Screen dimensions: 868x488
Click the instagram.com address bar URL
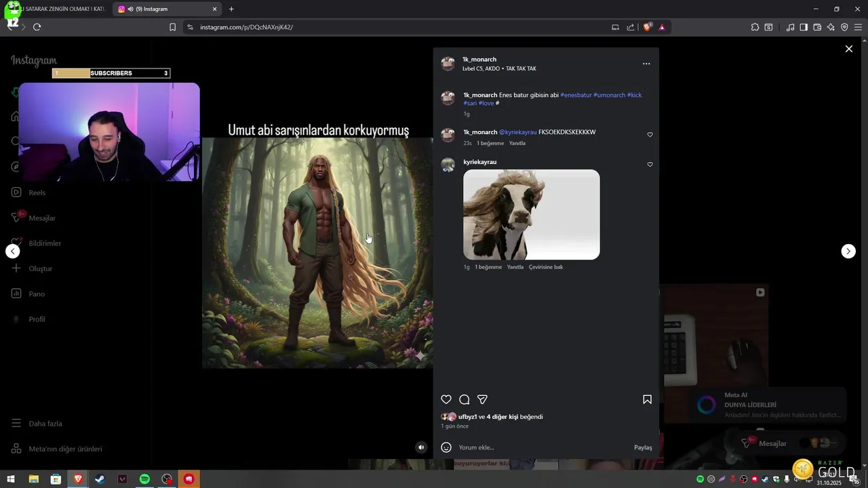click(x=246, y=27)
